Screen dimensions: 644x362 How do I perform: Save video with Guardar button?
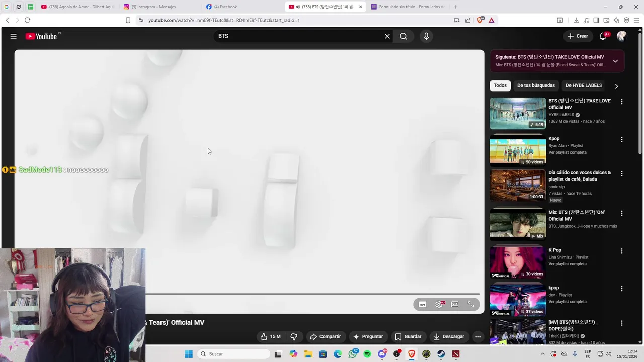(408, 337)
